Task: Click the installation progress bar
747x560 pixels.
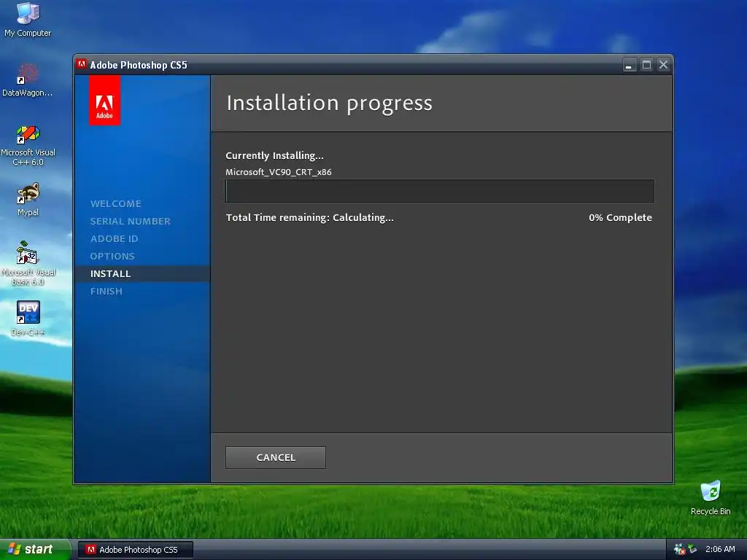Action: coord(439,191)
